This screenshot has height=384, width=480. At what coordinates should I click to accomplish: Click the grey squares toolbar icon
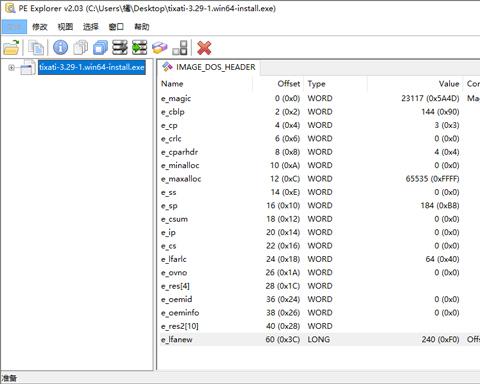coord(180,48)
